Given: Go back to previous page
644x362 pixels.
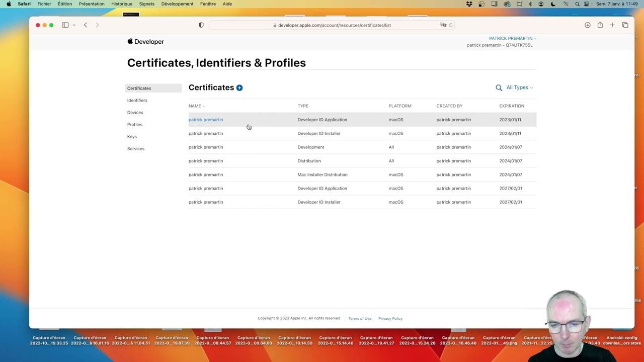Looking at the screenshot, I should pyautogui.click(x=86, y=25).
